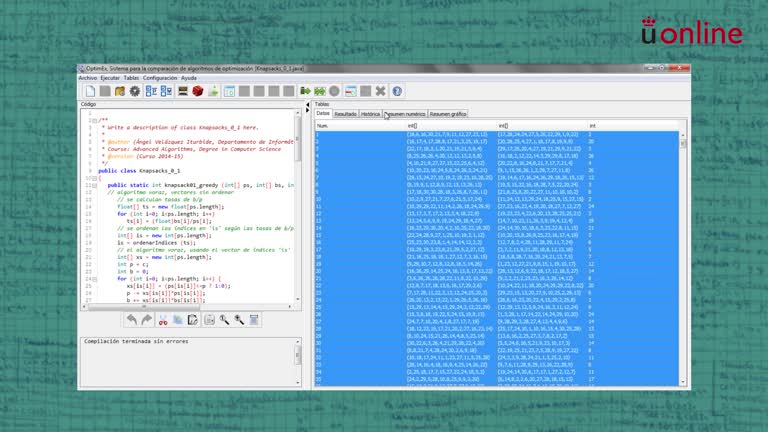Click the gray circle stop icon
This screenshot has width=768, height=432.
335,91
